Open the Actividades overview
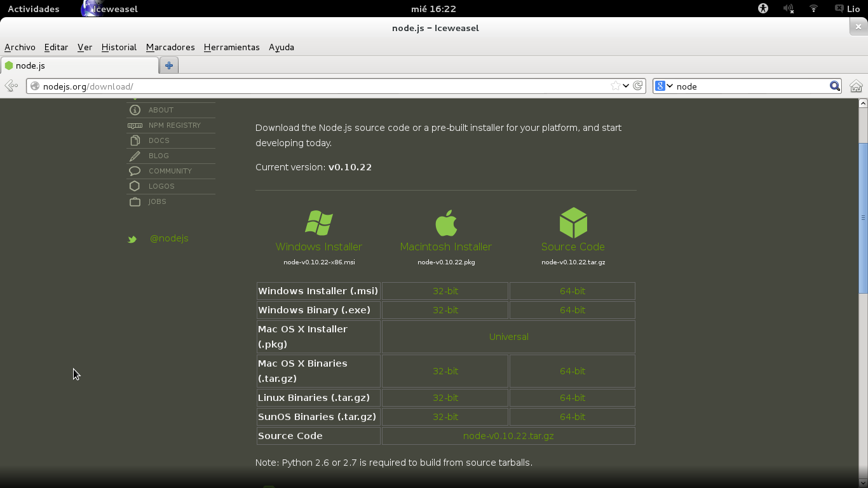 pyautogui.click(x=34, y=9)
